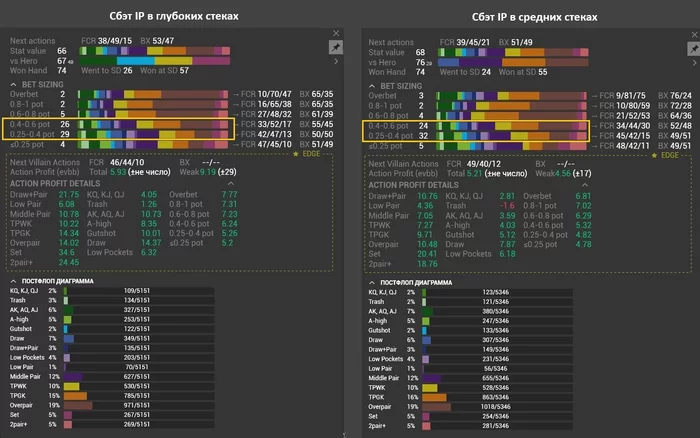Click Weak 9.19 (±29) value
This screenshot has height=438, width=700.
click(208, 172)
